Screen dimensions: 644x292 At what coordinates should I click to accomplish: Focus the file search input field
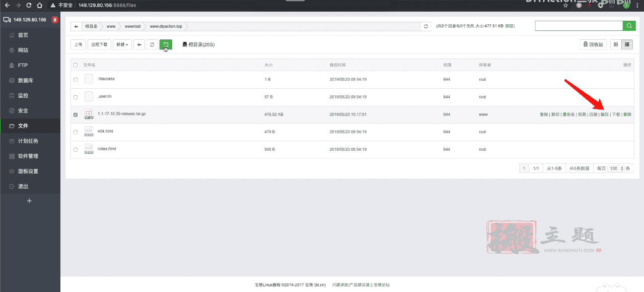tap(579, 26)
